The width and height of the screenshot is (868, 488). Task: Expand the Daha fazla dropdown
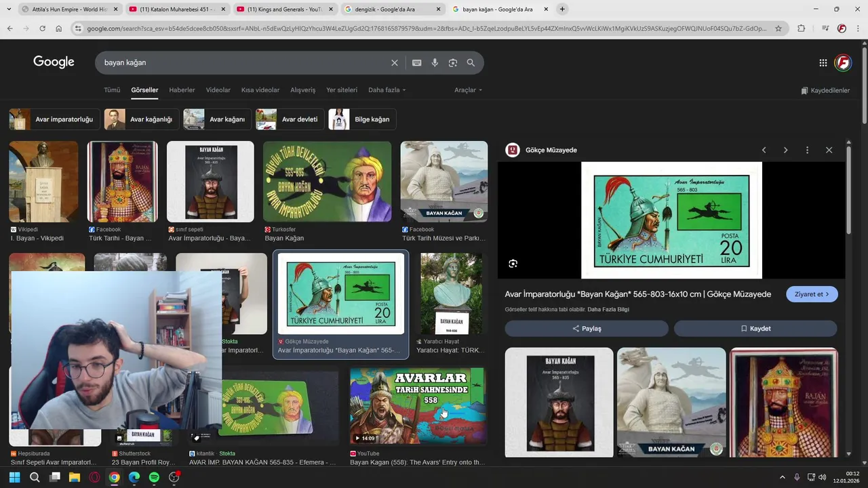[x=387, y=90]
